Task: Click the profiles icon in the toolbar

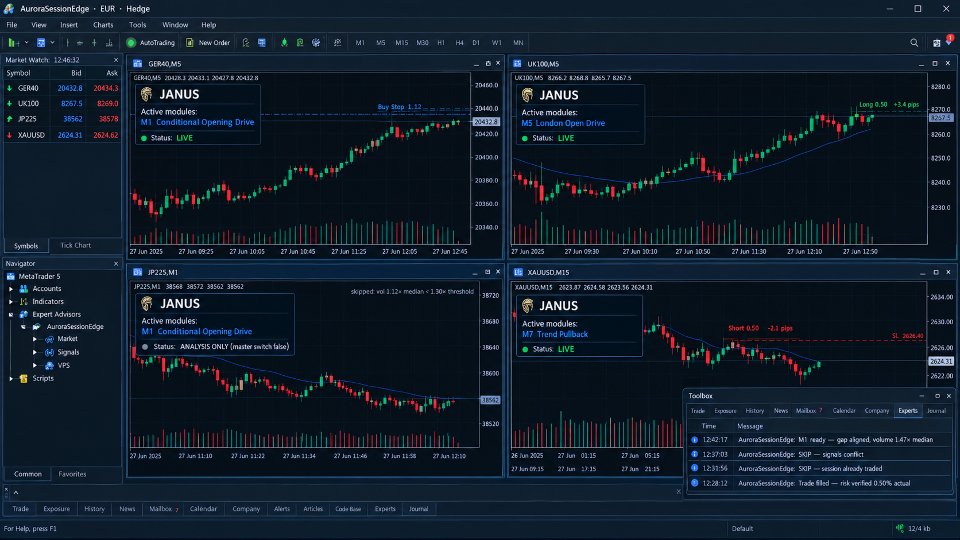Action: [41, 43]
